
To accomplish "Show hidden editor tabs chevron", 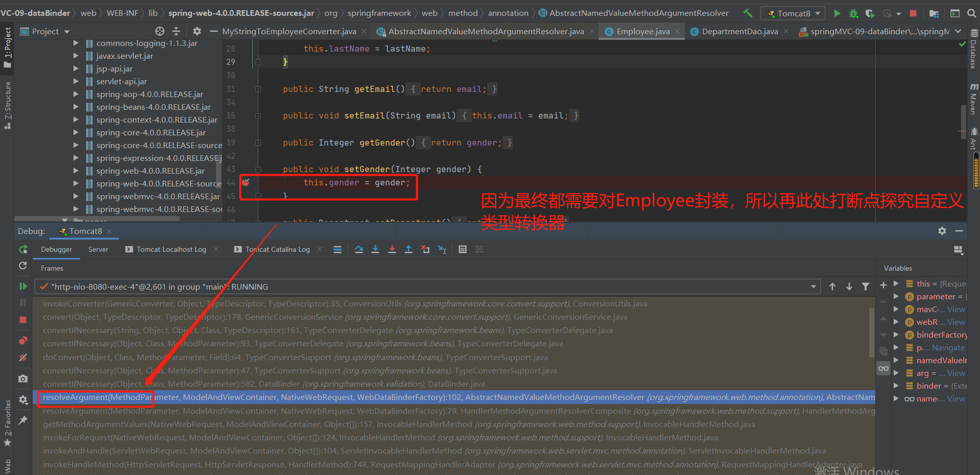I will 958,31.
